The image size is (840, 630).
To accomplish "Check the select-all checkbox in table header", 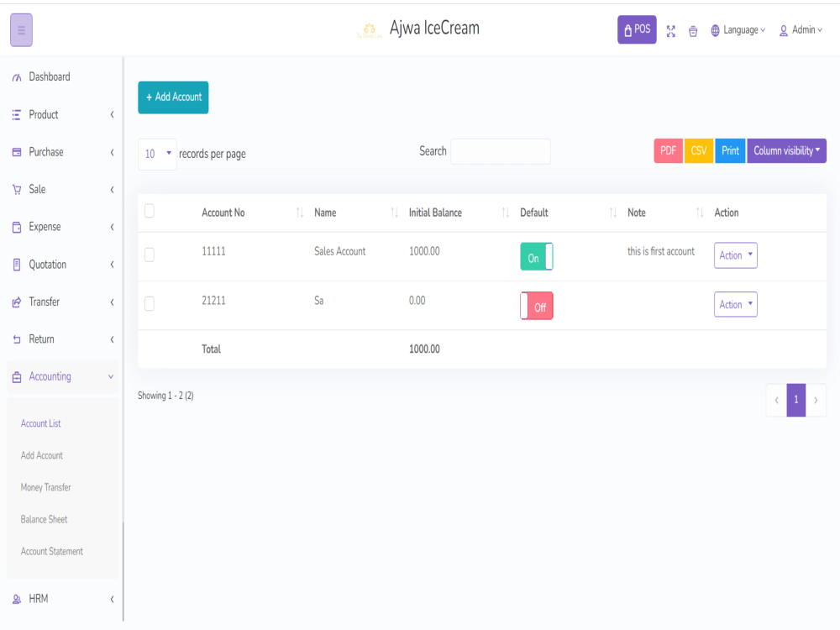I will click(x=150, y=212).
